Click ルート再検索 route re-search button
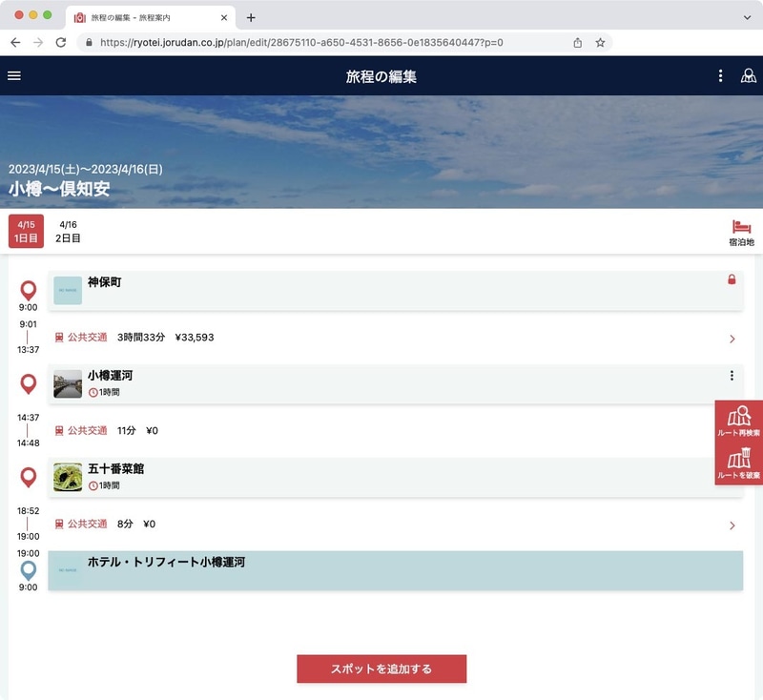The height and width of the screenshot is (700, 763). (x=738, y=422)
